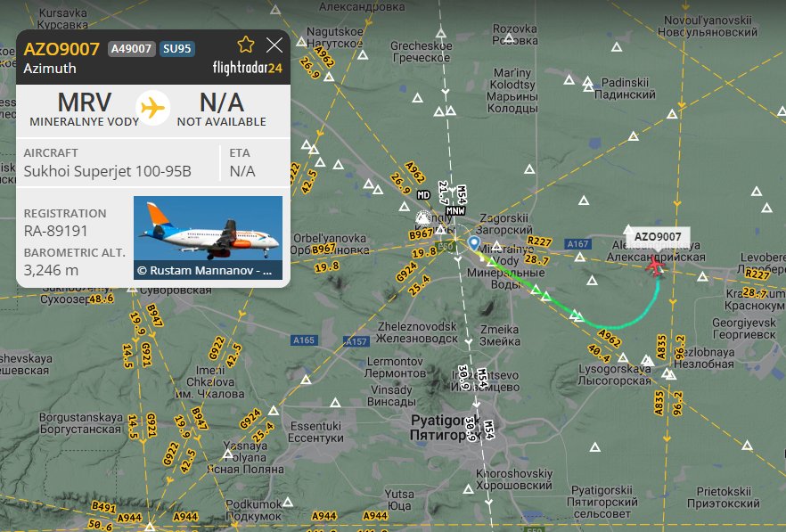Click the blue Mineralnye Vody airport pin
The height and width of the screenshot is (532, 786).
click(474, 243)
